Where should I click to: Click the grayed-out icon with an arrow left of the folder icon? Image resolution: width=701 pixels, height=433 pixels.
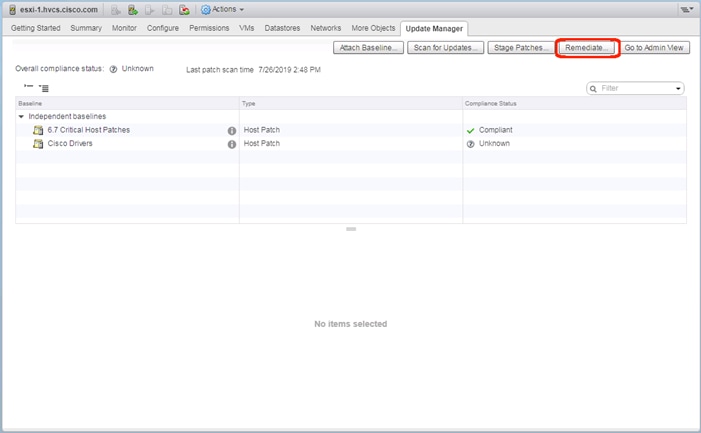149,9
